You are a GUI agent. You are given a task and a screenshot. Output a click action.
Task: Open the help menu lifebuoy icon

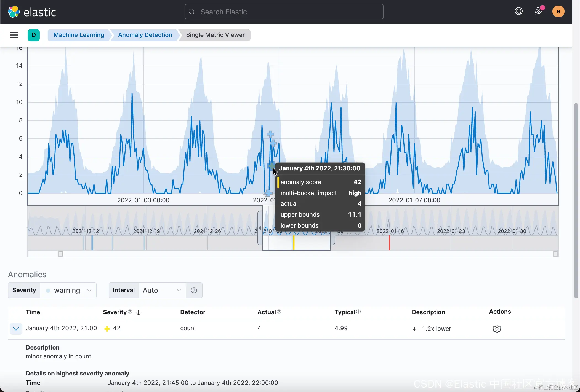518,11
